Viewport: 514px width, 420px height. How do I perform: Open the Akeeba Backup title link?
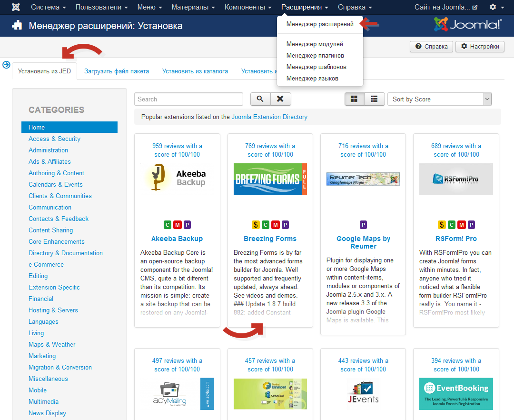tap(177, 239)
